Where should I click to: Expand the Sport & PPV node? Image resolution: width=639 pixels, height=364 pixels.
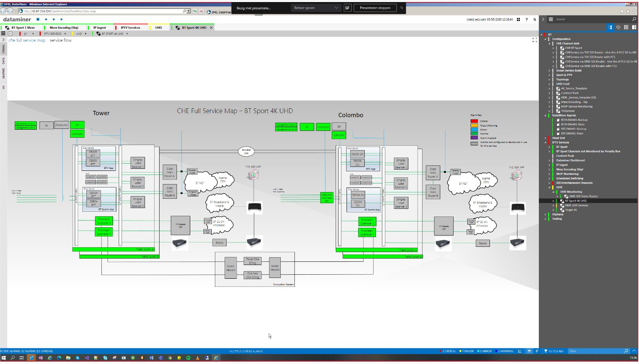(x=549, y=75)
